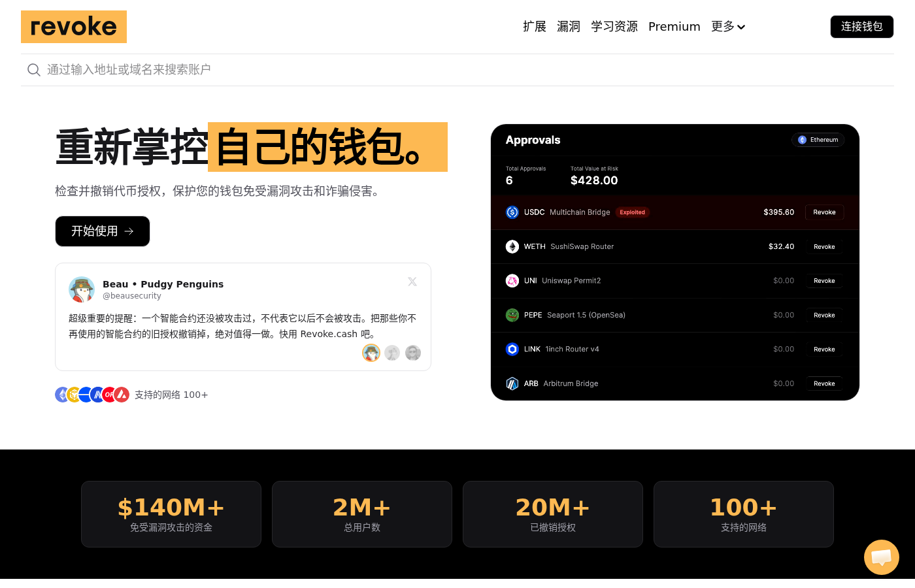Select the first testimonial avatar thumbnail
Image resolution: width=915 pixels, height=588 pixels.
(371, 353)
